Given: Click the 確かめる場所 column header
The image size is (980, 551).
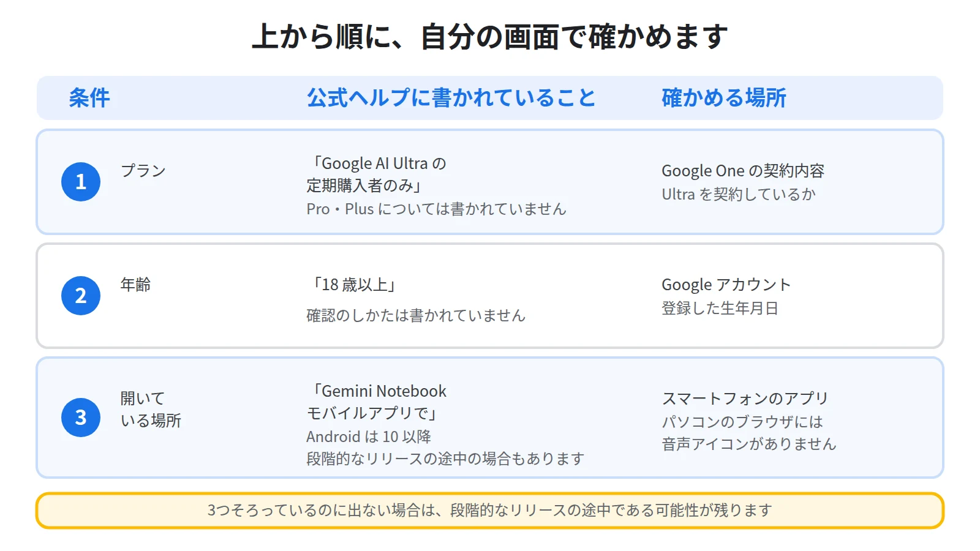Looking at the screenshot, I should tap(724, 98).
